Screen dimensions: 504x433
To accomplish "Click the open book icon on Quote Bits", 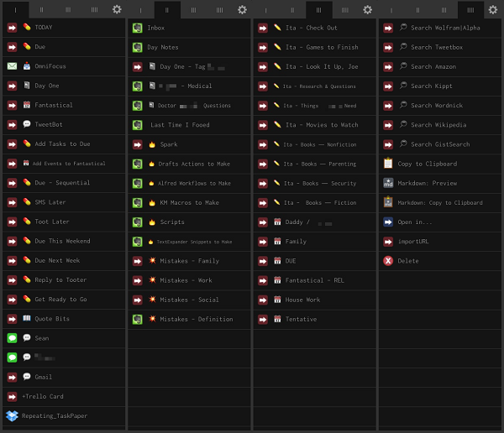I will tap(27, 318).
